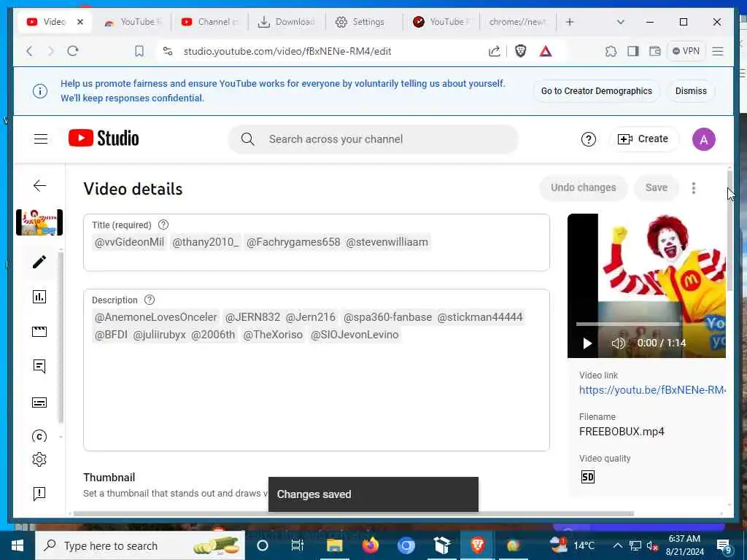Toggle the VPN button

pos(686,51)
